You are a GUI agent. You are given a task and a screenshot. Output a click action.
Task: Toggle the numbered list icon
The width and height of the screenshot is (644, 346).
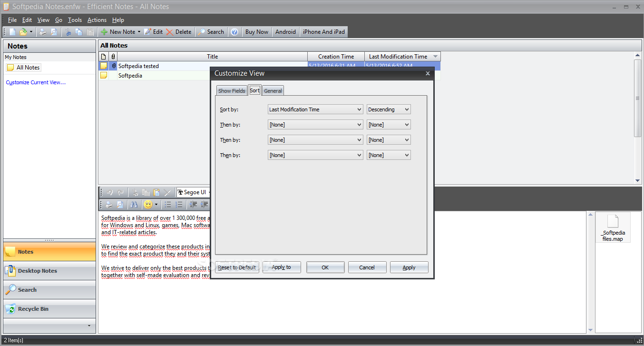(179, 204)
